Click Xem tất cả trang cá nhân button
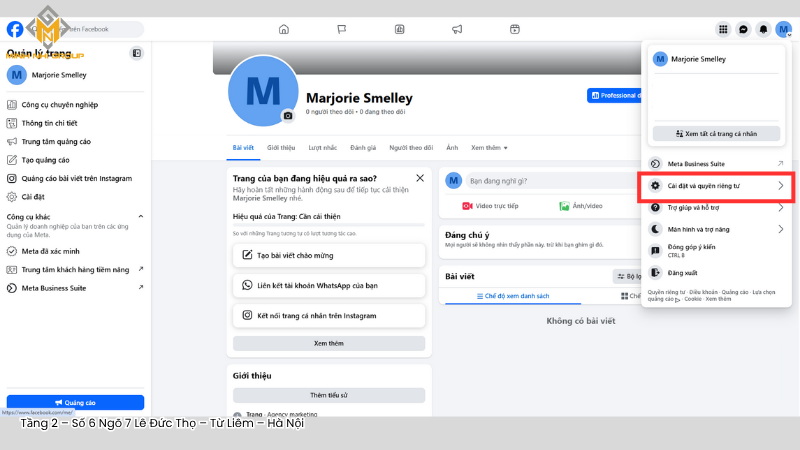 tap(715, 133)
